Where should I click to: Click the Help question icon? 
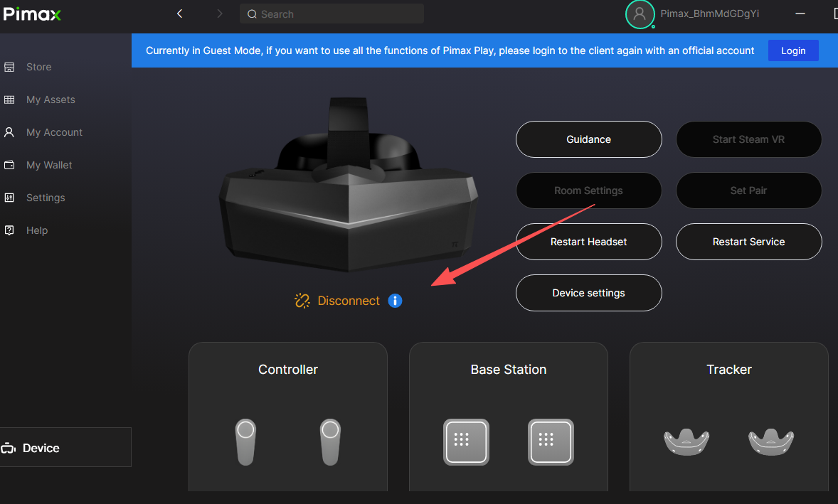(x=9, y=230)
